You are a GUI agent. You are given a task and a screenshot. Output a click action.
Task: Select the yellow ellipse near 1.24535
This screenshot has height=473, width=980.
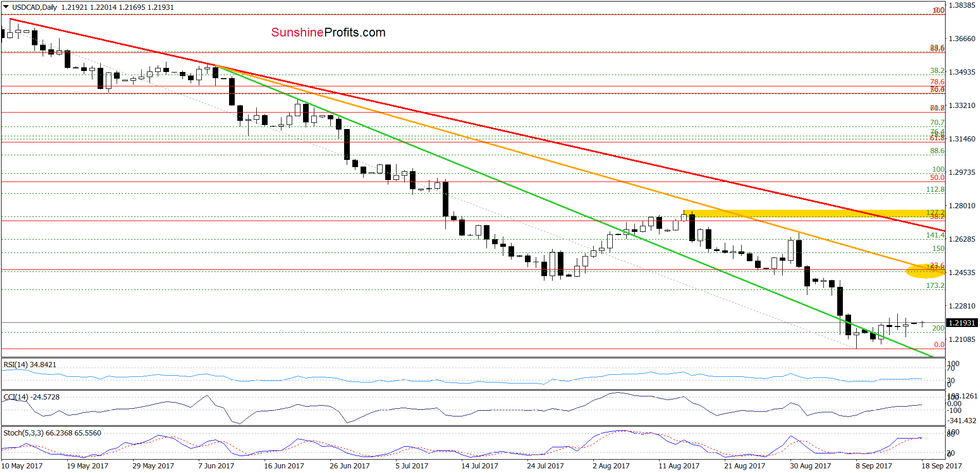point(925,271)
